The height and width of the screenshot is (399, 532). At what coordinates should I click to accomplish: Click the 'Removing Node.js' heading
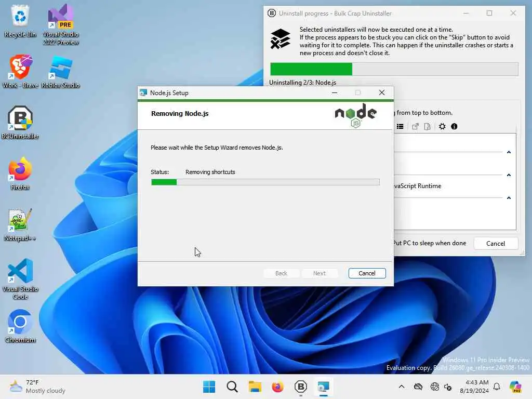(180, 114)
